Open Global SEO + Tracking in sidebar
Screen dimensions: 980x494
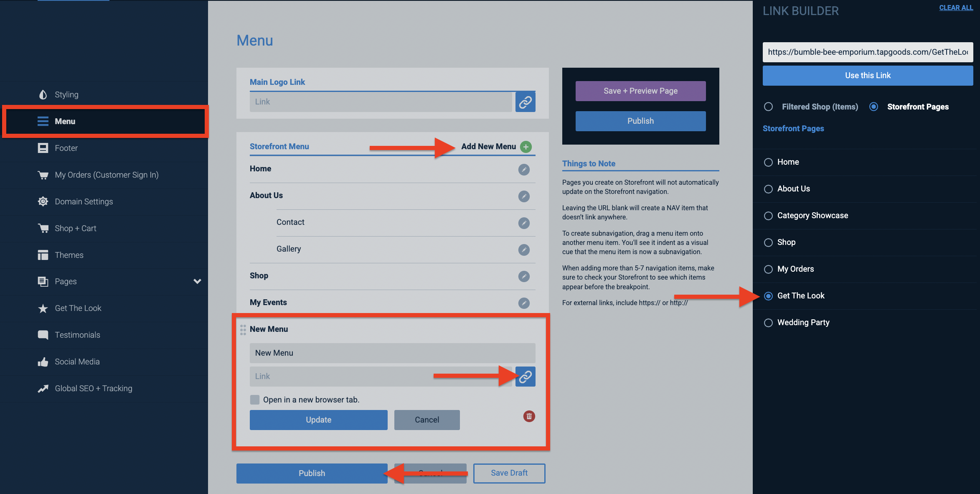(x=104, y=388)
